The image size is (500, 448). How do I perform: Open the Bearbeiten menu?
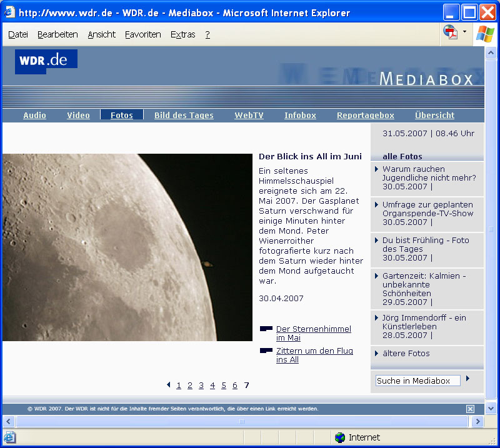pyautogui.click(x=57, y=34)
